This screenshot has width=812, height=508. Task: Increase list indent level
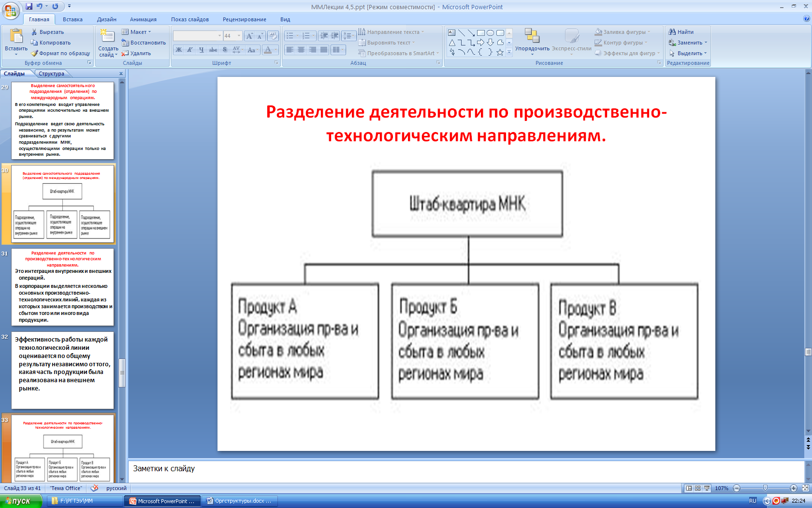pyautogui.click(x=334, y=36)
